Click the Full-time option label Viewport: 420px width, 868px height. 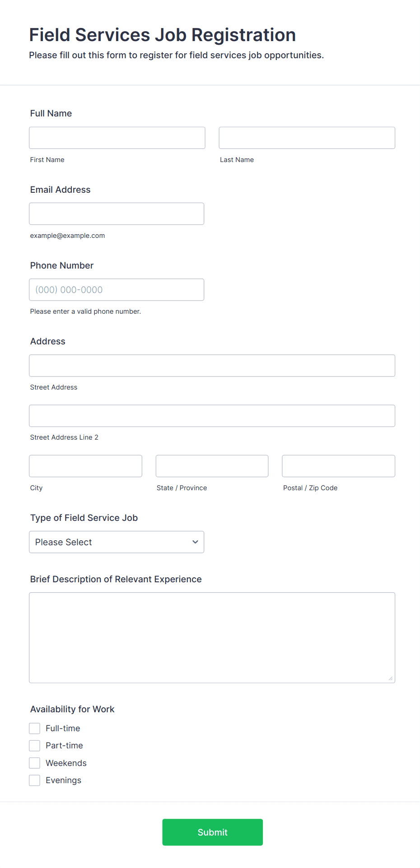tap(63, 728)
